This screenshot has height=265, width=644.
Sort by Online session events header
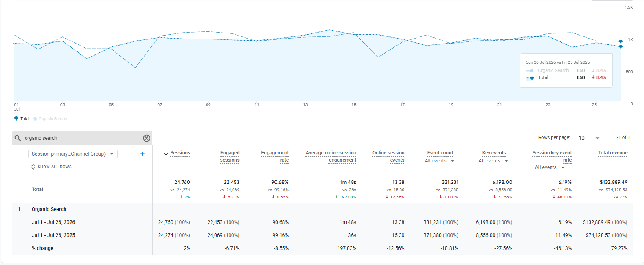pos(388,156)
